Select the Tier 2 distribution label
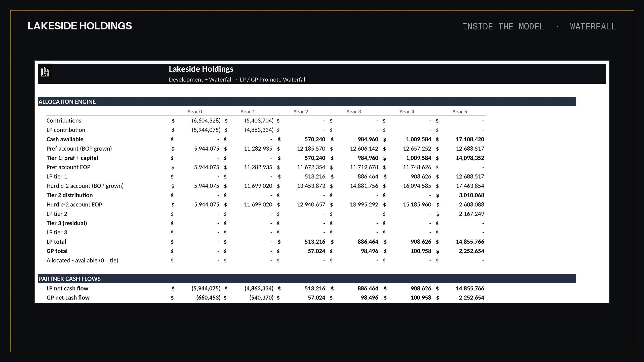The width and height of the screenshot is (644, 362). pos(70,195)
